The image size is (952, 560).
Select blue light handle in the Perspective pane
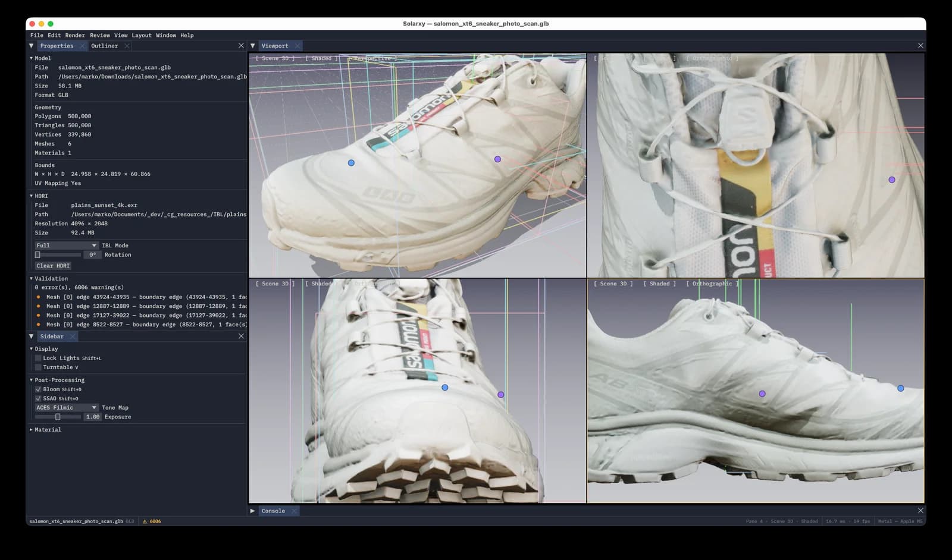click(351, 163)
